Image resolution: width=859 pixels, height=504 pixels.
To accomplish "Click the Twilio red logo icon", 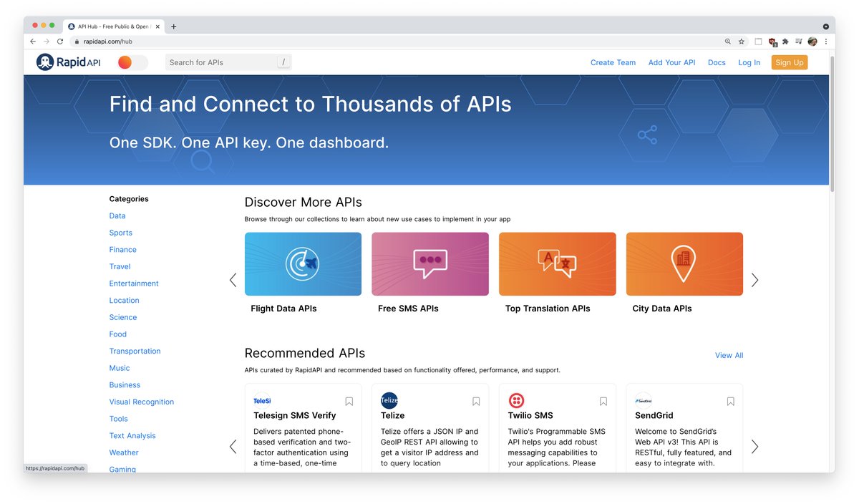I will pos(516,400).
